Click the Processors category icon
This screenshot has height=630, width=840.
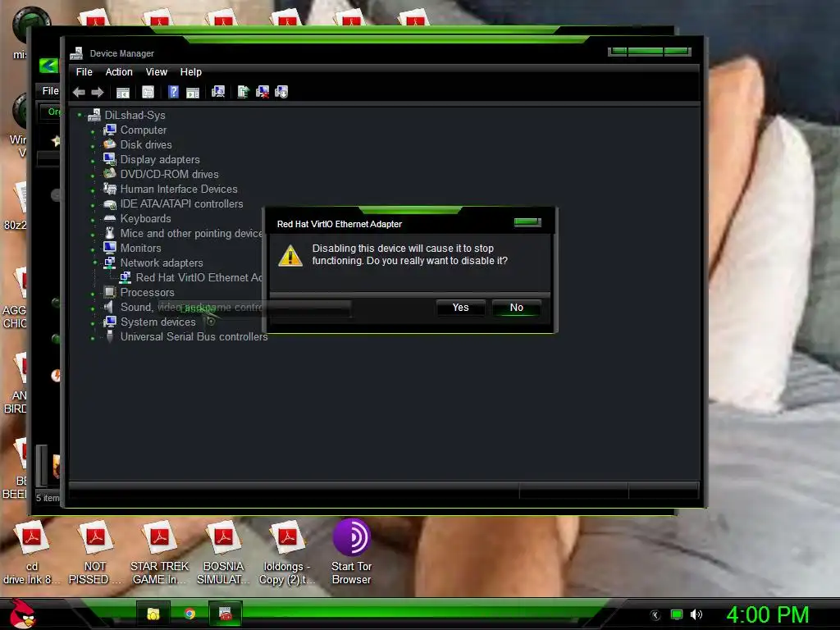point(110,292)
